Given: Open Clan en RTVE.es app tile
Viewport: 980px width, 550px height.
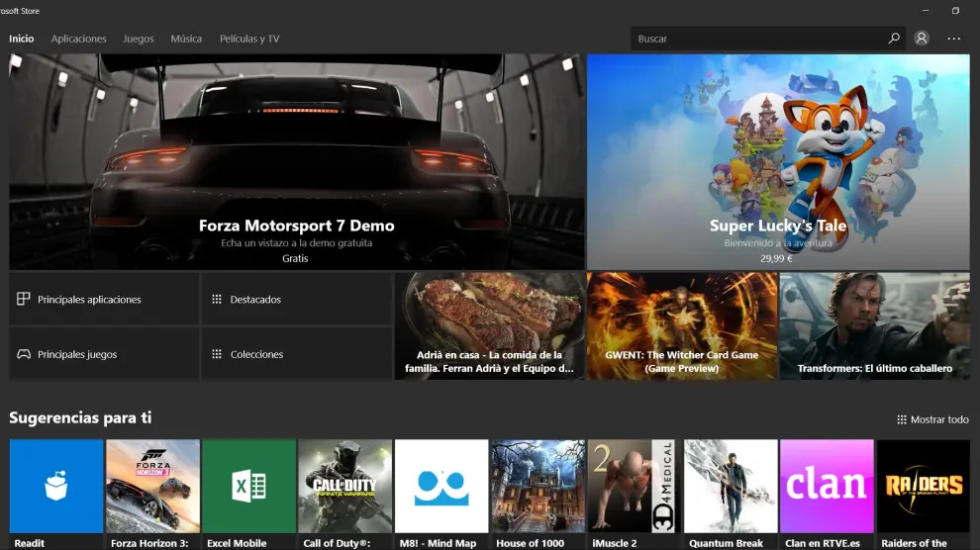Looking at the screenshot, I should point(827,487).
